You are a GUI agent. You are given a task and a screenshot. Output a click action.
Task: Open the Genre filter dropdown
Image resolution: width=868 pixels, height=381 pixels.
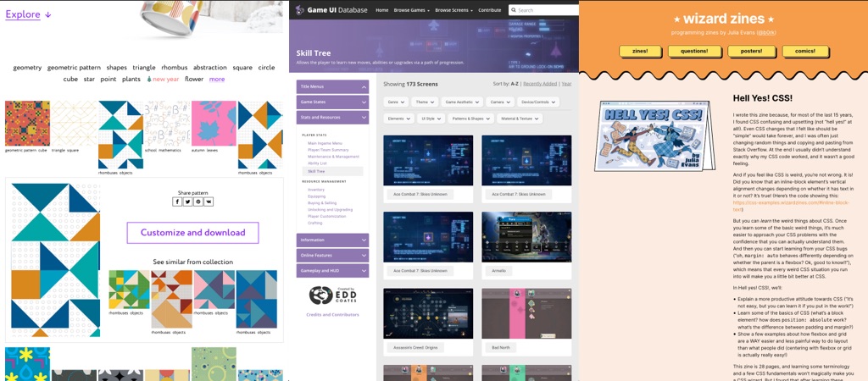click(395, 102)
